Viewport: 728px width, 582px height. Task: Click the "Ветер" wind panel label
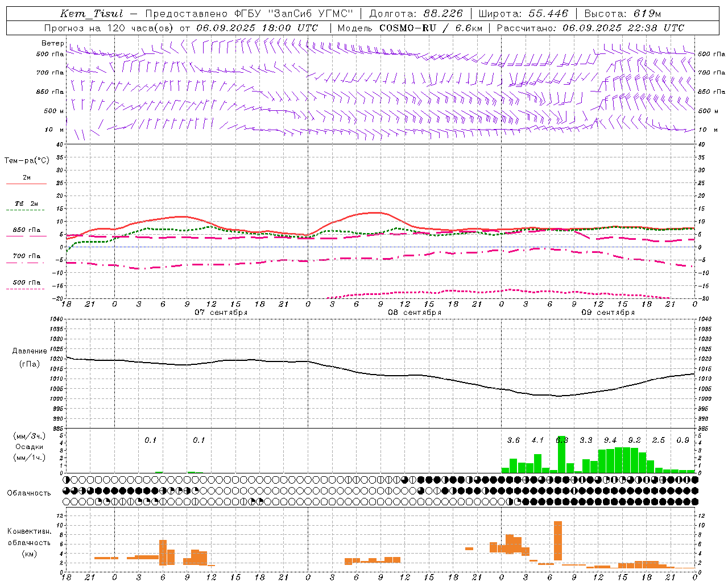53,43
